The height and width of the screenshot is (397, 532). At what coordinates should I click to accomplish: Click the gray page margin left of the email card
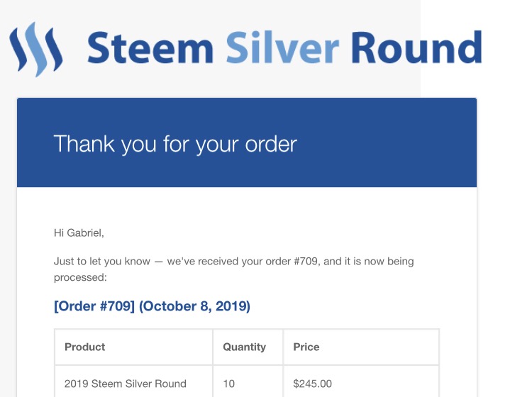[8, 248]
